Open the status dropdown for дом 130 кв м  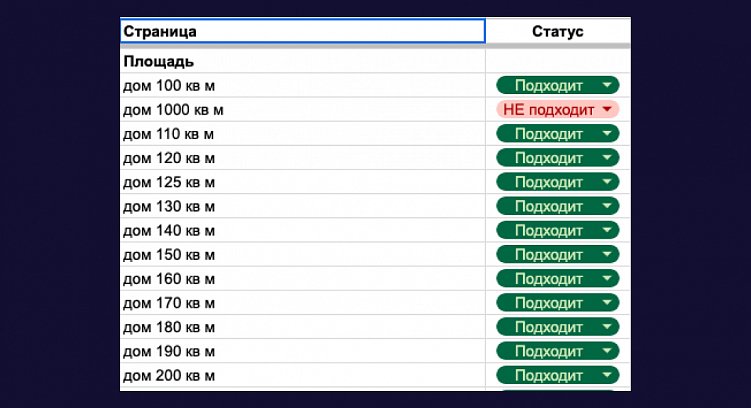[558, 206]
